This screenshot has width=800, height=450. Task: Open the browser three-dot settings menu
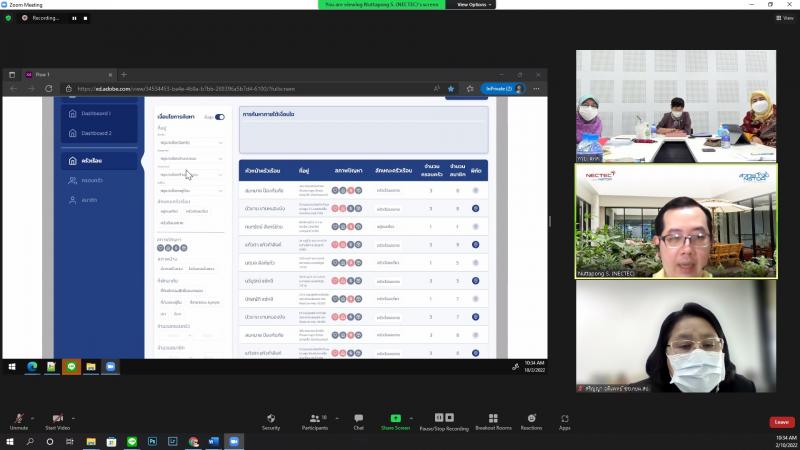click(536, 89)
